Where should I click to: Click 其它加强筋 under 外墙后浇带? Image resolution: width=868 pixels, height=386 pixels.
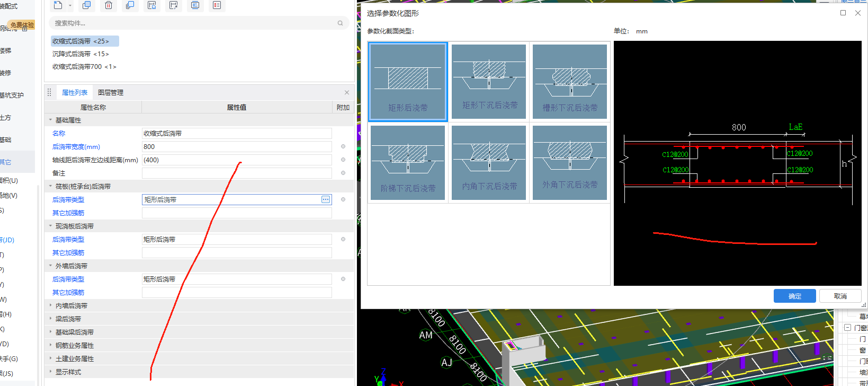[x=68, y=292]
